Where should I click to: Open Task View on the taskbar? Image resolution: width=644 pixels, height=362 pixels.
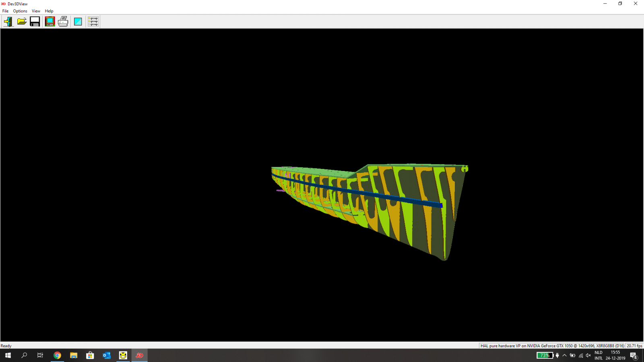click(40, 355)
